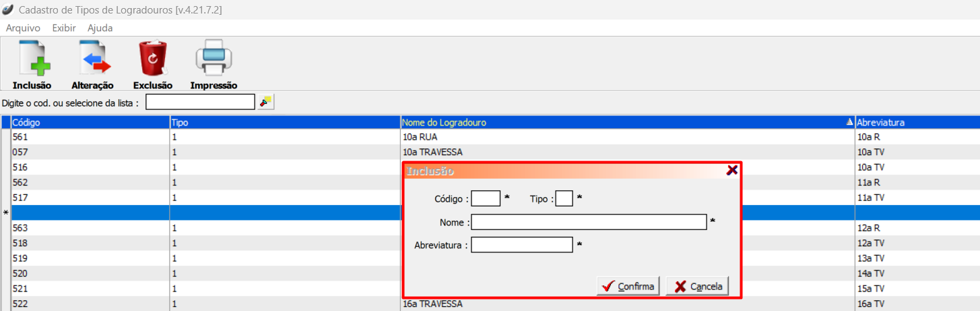Close the Inclusão dialog with X

(x=731, y=171)
